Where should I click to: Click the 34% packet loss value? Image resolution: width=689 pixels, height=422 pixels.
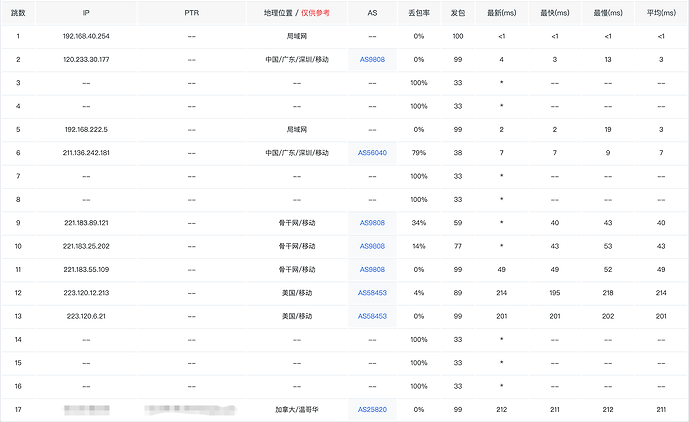(x=419, y=222)
